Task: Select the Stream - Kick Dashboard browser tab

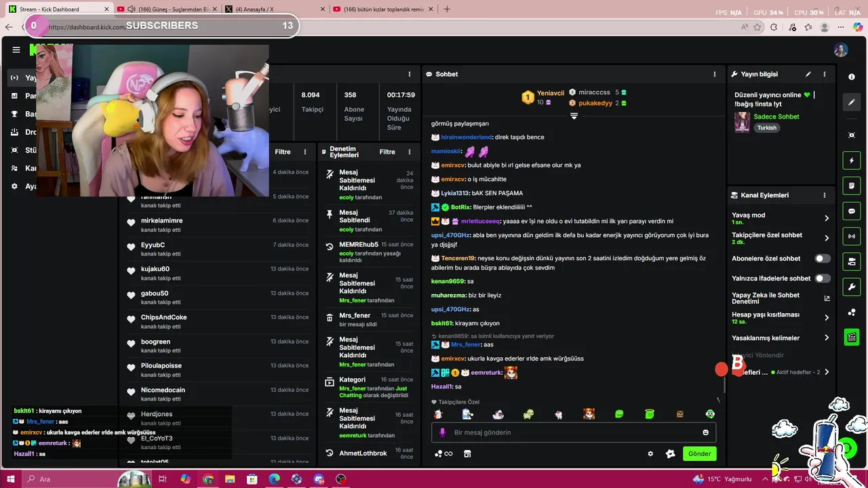Action: tap(57, 9)
